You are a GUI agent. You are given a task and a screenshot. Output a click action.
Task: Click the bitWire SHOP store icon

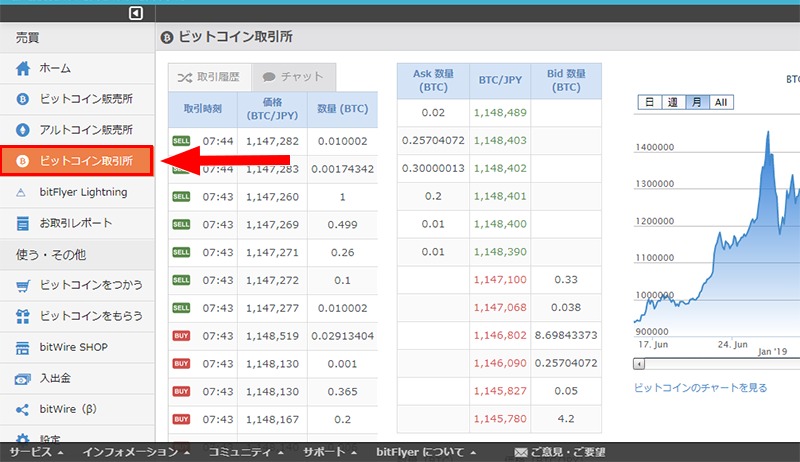point(22,348)
